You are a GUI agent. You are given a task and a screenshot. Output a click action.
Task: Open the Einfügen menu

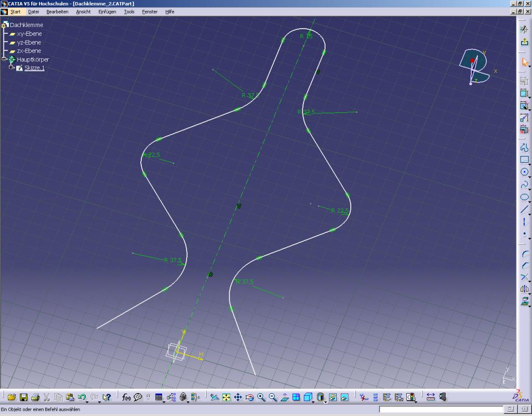point(107,11)
